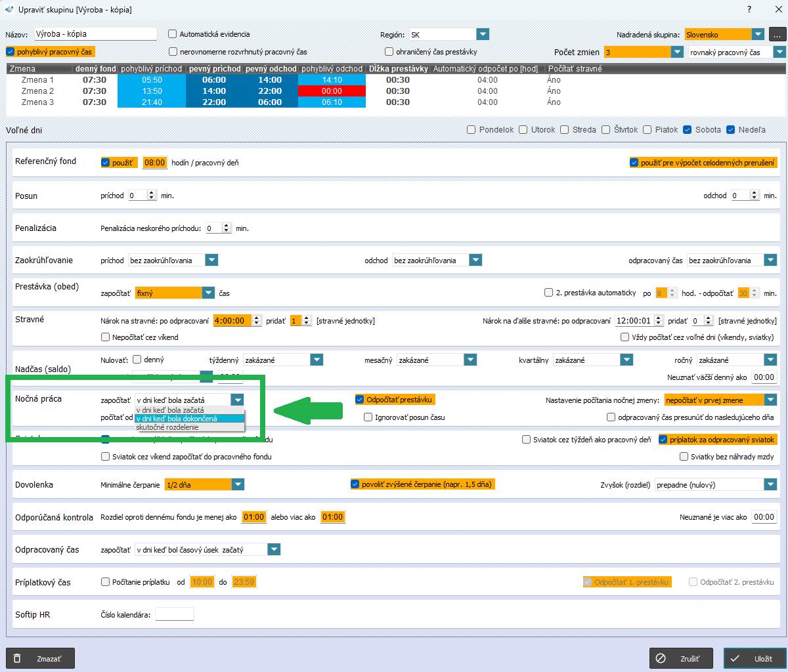The height and width of the screenshot is (672, 788).
Task: Increase the Penalizácia neskorého príchodu spinner
Action: point(227,226)
